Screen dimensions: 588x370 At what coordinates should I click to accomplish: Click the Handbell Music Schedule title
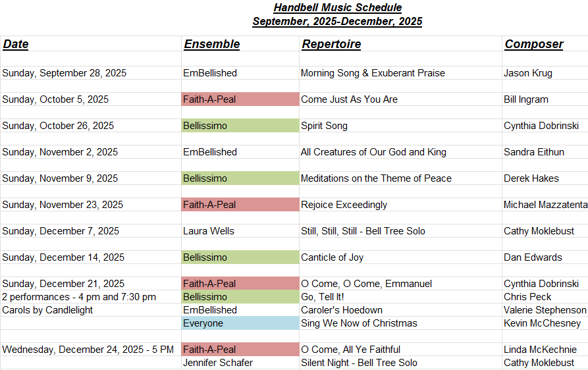[338, 7]
